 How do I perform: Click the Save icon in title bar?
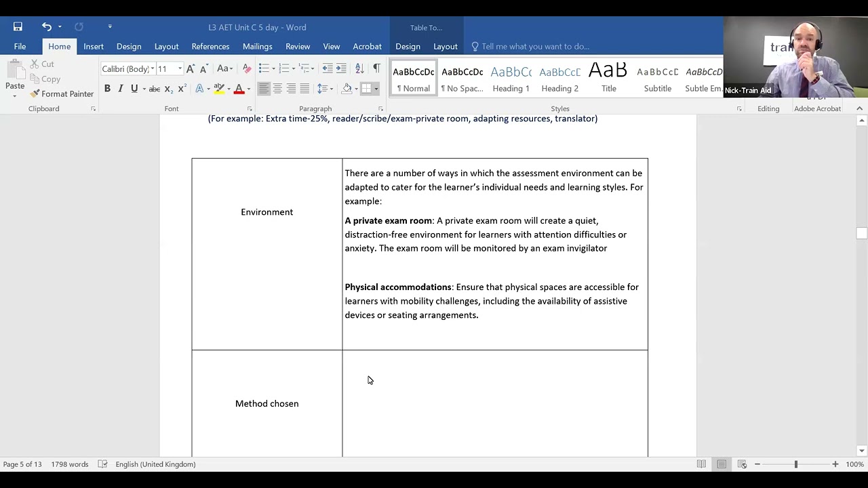(18, 27)
